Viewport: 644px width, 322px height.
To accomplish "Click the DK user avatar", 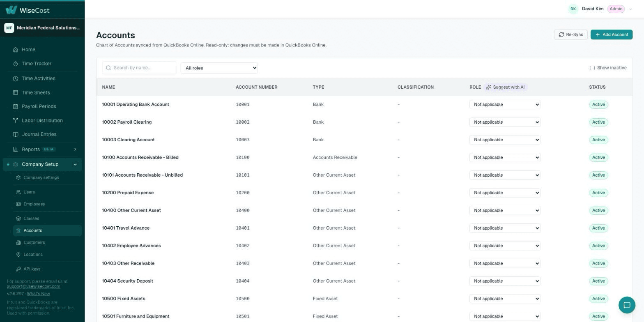I will 573,9.
